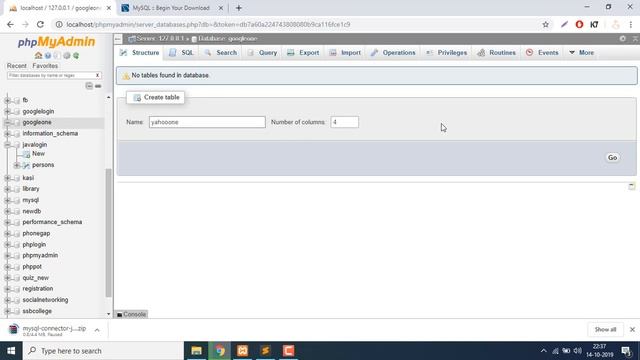Collapse all tree icon in navigation panel
This screenshot has height=360, width=640.
(89, 86)
